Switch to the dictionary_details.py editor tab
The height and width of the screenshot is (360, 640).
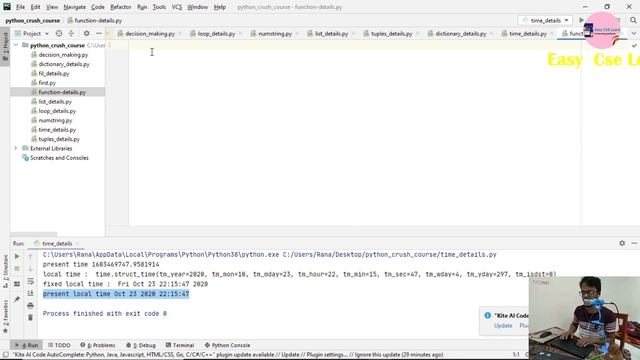point(461,33)
